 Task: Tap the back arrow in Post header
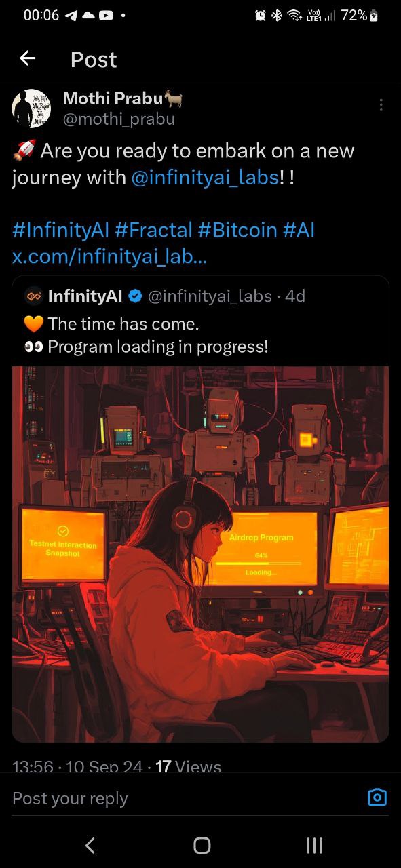[27, 58]
